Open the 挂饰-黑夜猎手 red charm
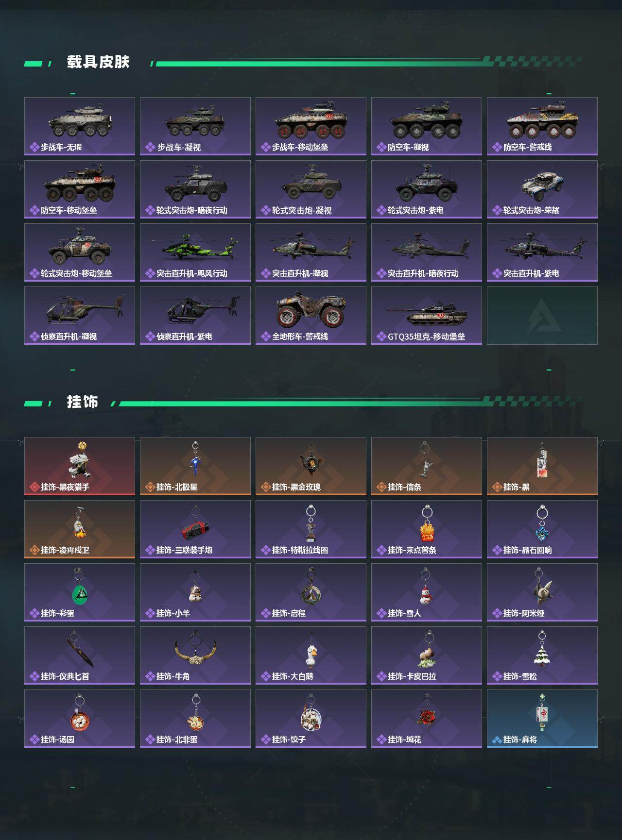Screen dimensions: 622x840 pyautogui.click(x=80, y=466)
